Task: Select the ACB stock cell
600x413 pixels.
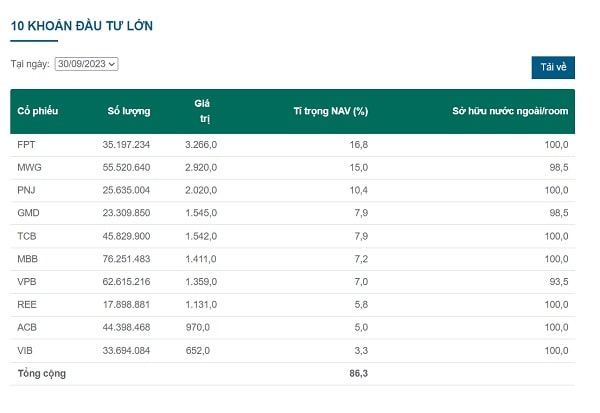Action: point(27,327)
